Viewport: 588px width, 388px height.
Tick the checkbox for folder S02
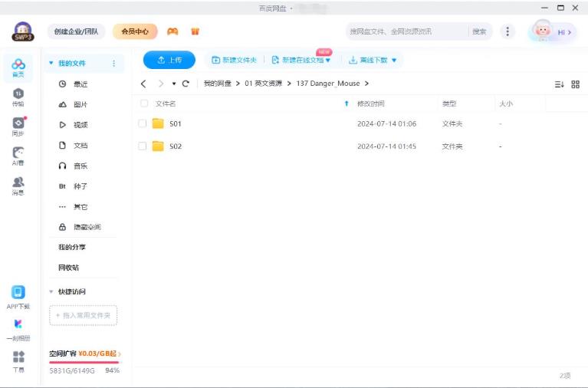(142, 146)
